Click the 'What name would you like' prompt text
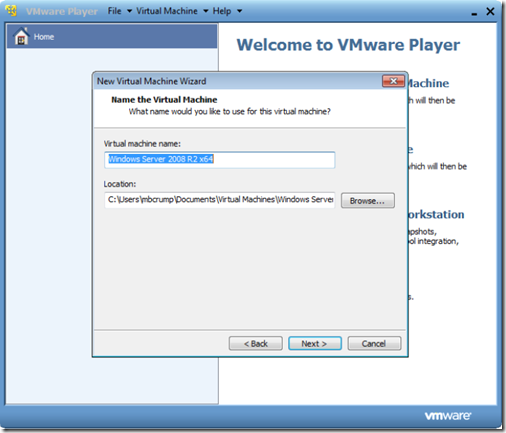Viewport: 506px width, 433px height. coord(230,111)
